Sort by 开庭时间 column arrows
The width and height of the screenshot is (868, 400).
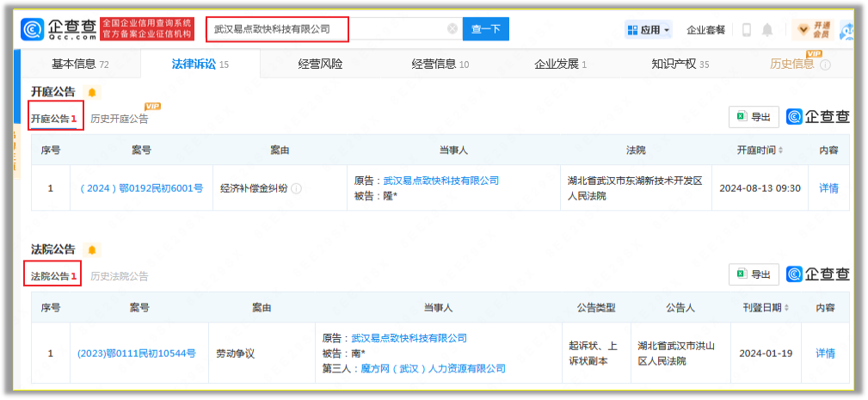781,151
